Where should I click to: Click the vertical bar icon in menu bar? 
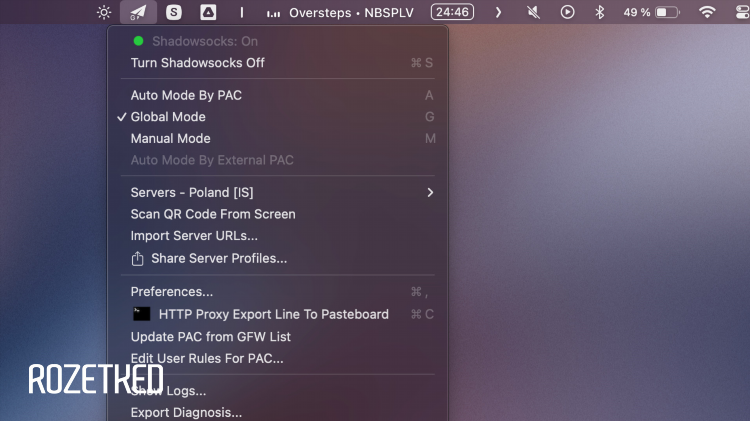tap(242, 12)
